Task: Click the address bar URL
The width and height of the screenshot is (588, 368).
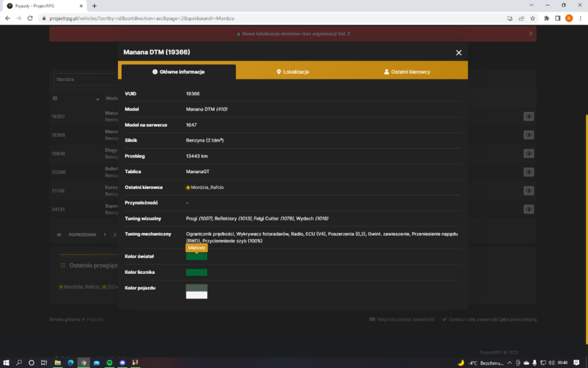Action: click(142, 18)
